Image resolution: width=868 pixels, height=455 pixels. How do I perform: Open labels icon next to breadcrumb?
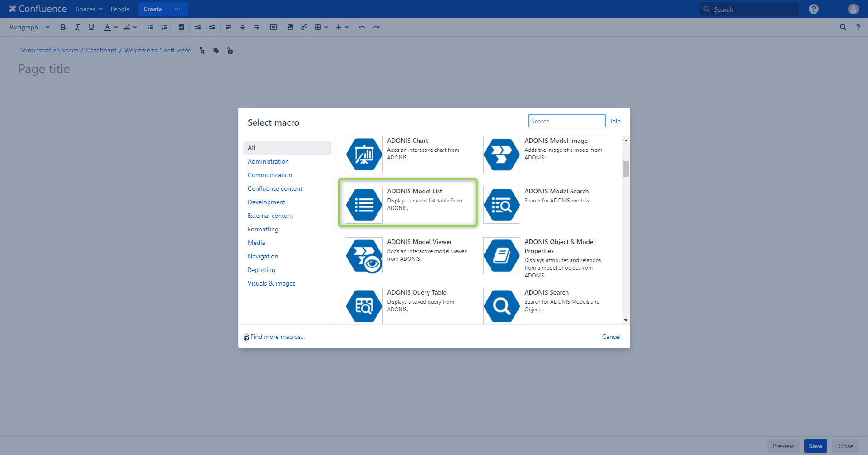click(x=216, y=51)
